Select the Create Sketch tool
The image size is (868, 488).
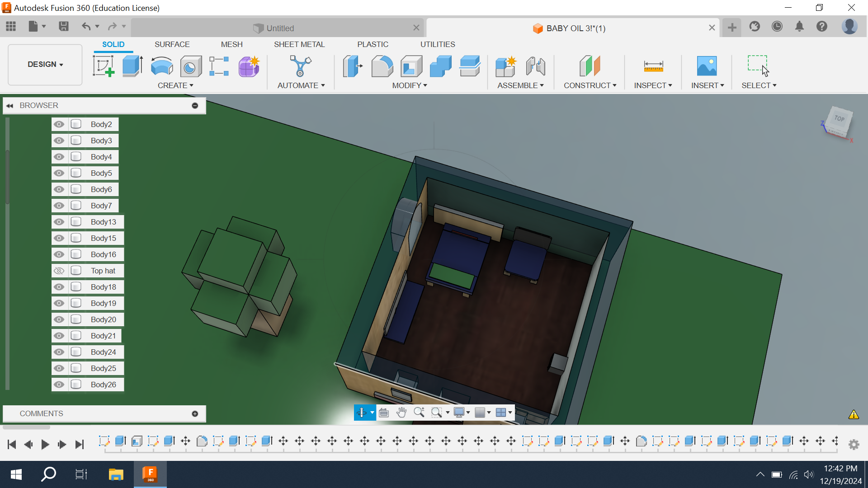pyautogui.click(x=104, y=66)
